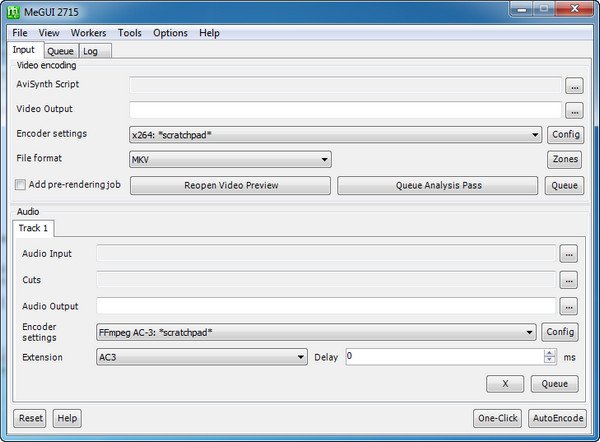Launch the One-Click encoder

point(498,418)
